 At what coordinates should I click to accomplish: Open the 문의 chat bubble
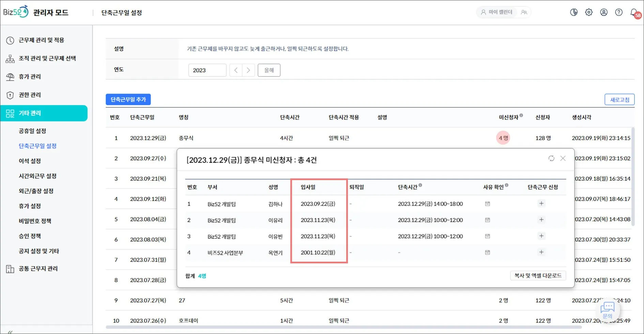click(x=608, y=310)
